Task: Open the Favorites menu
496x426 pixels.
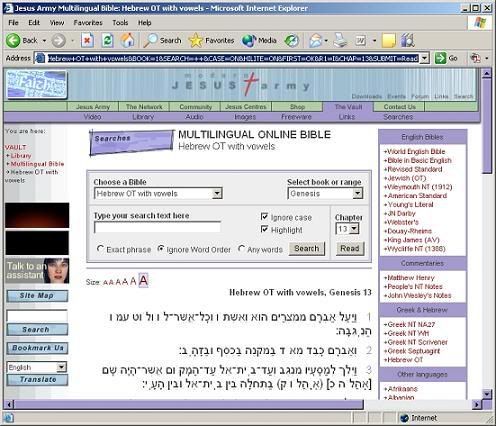Action: (88, 23)
